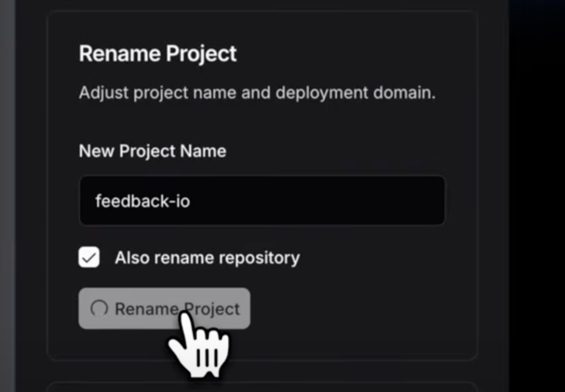This screenshot has width=565, height=392.
Task: Uncheck the Also rename repository checkbox
Action: tap(89, 257)
